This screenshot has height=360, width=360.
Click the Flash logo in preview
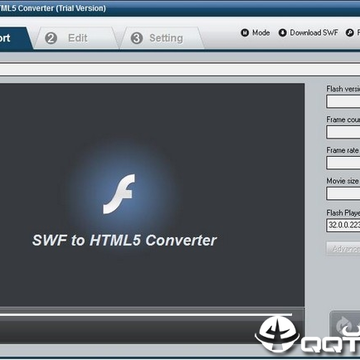point(119,194)
